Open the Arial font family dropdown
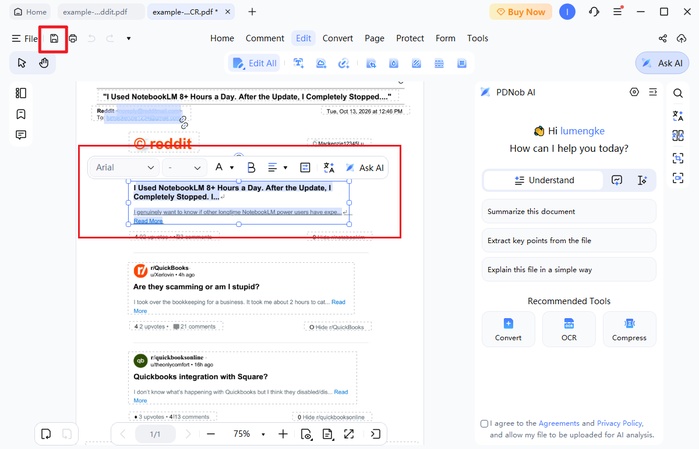 click(x=124, y=168)
